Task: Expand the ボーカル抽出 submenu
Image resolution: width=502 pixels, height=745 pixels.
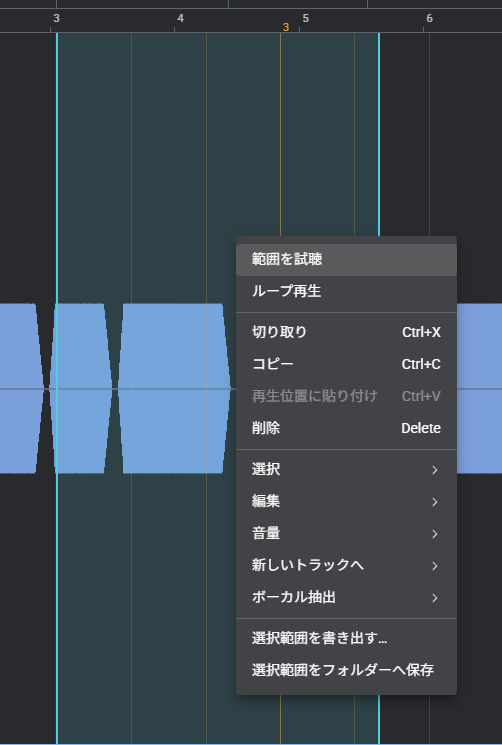Action: click(346, 597)
